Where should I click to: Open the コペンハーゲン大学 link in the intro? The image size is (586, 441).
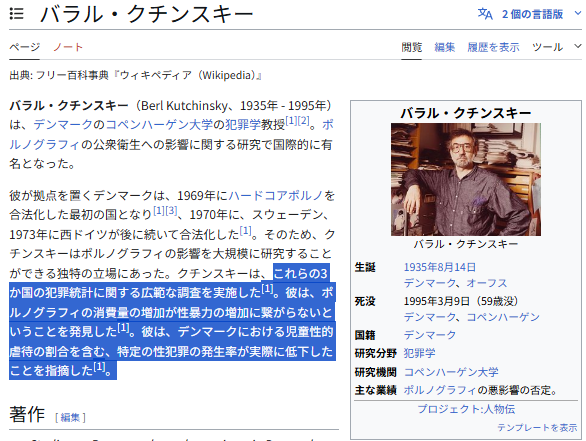(x=159, y=124)
